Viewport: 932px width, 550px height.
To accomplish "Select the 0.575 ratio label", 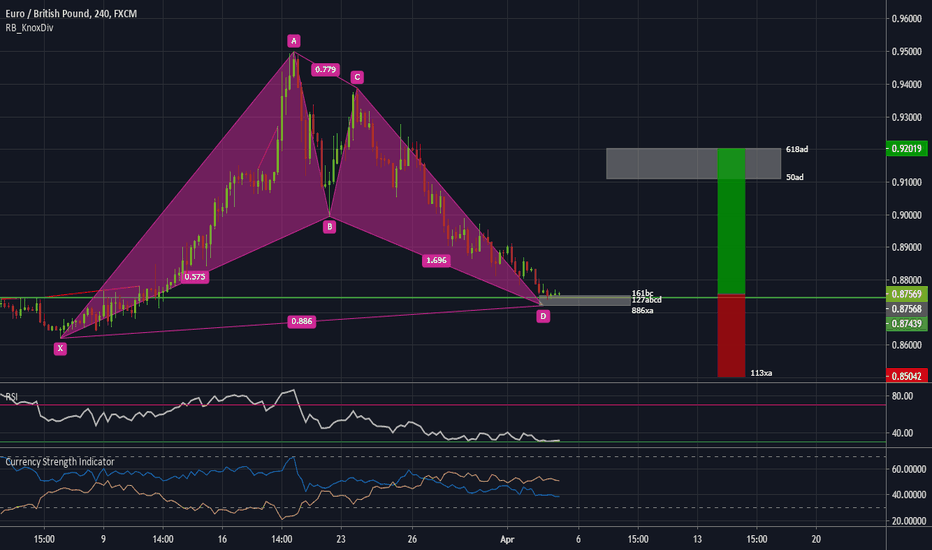I will click(194, 276).
